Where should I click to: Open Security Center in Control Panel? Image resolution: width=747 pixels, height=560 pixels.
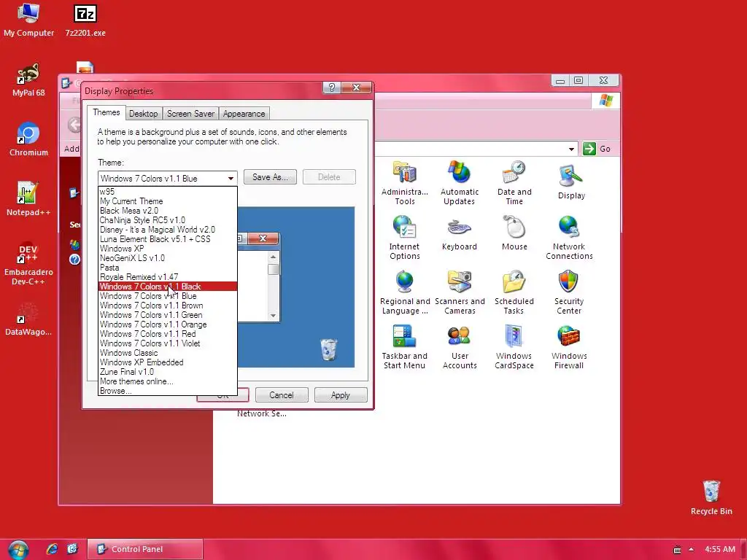click(x=569, y=292)
